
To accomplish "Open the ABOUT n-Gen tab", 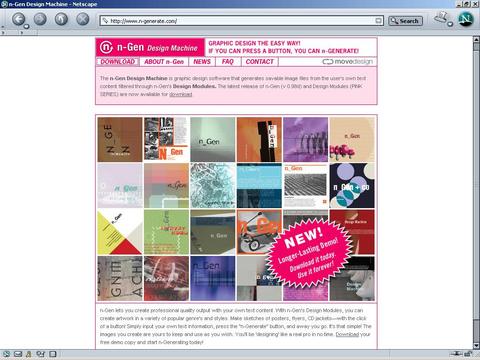I will pos(164,62).
